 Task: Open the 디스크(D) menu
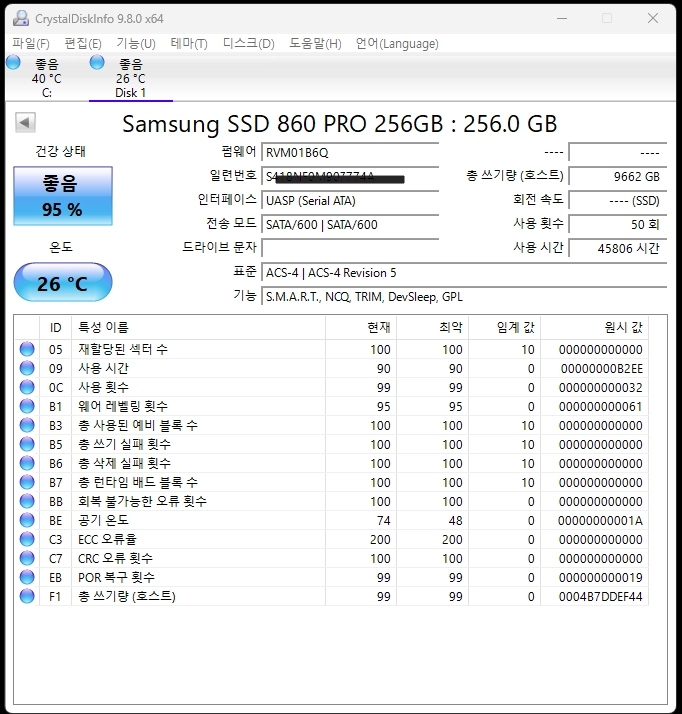click(249, 44)
